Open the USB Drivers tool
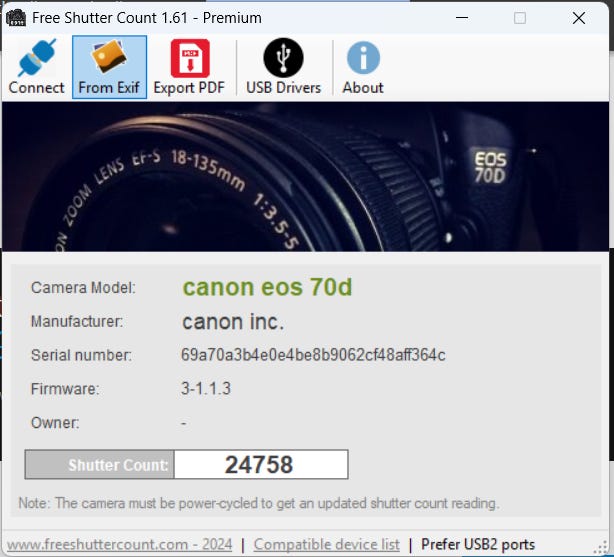 pyautogui.click(x=284, y=67)
